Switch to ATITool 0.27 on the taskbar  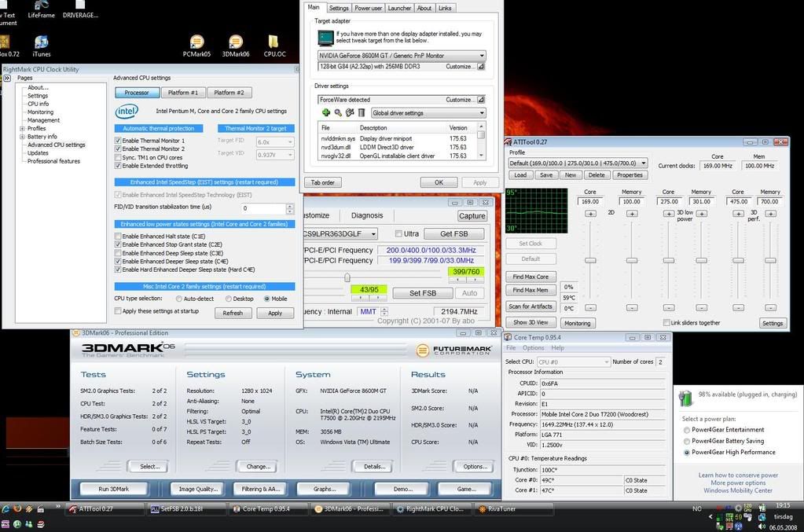point(105,509)
